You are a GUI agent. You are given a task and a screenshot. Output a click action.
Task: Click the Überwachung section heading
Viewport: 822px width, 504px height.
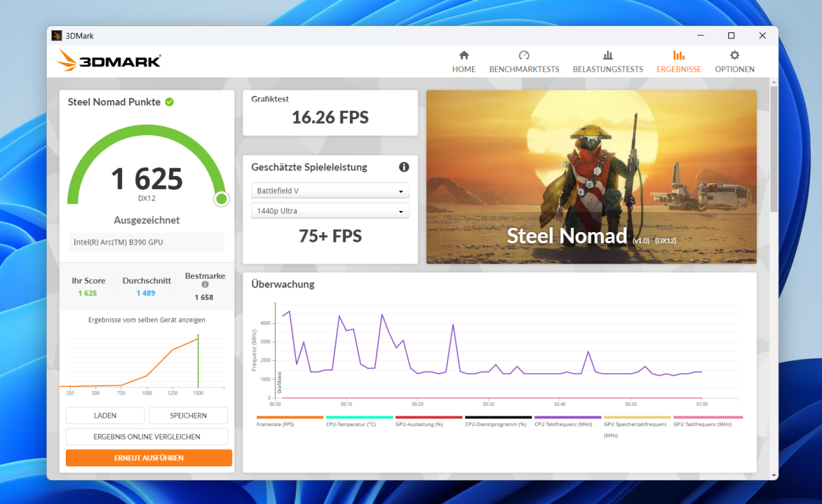pos(283,284)
